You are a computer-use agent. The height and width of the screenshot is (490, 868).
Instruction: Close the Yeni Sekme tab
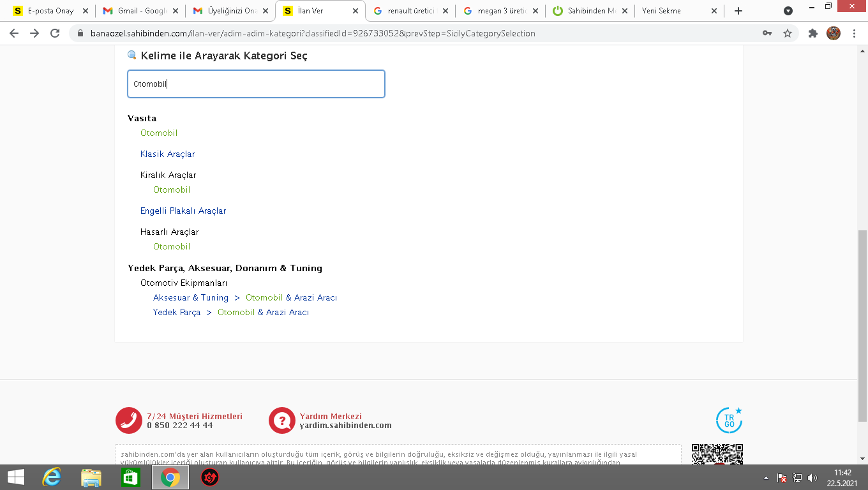point(714,11)
